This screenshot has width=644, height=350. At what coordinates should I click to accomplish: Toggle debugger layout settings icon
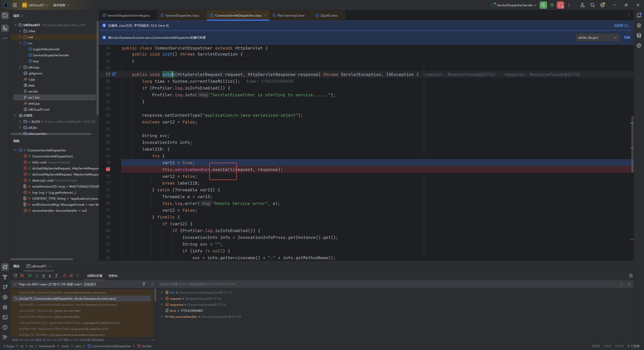point(631,276)
